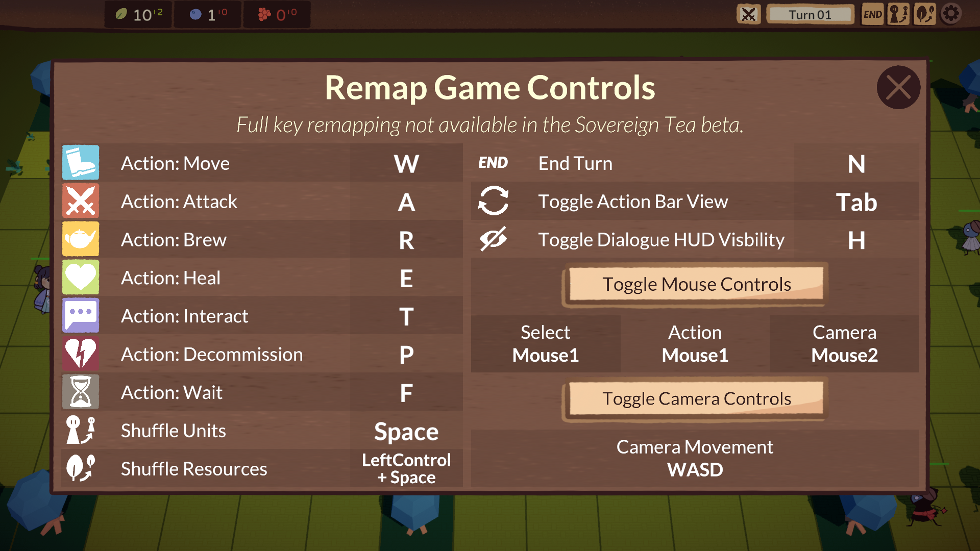Toggle Camera Controls on or off
Viewport: 980px width, 551px height.
coord(697,398)
